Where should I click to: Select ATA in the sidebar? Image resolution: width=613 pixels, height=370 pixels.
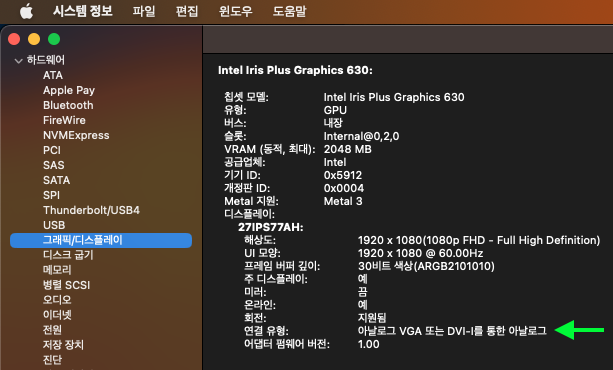click(x=53, y=75)
